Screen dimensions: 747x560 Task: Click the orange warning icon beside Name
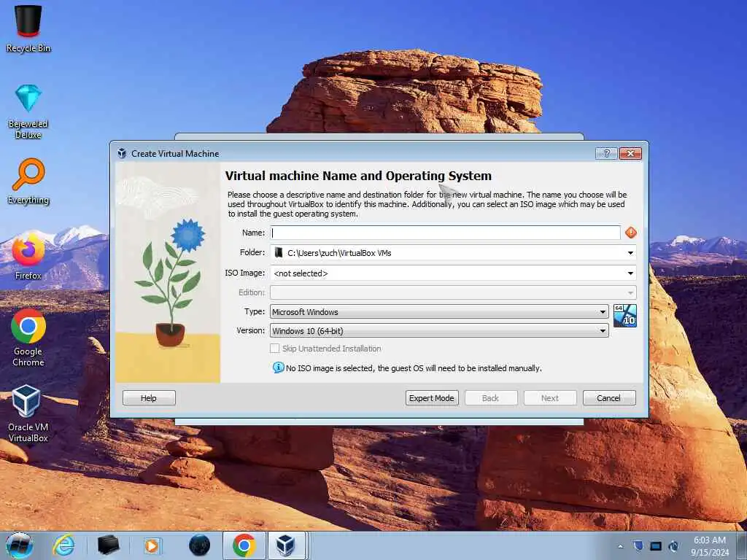coord(631,233)
